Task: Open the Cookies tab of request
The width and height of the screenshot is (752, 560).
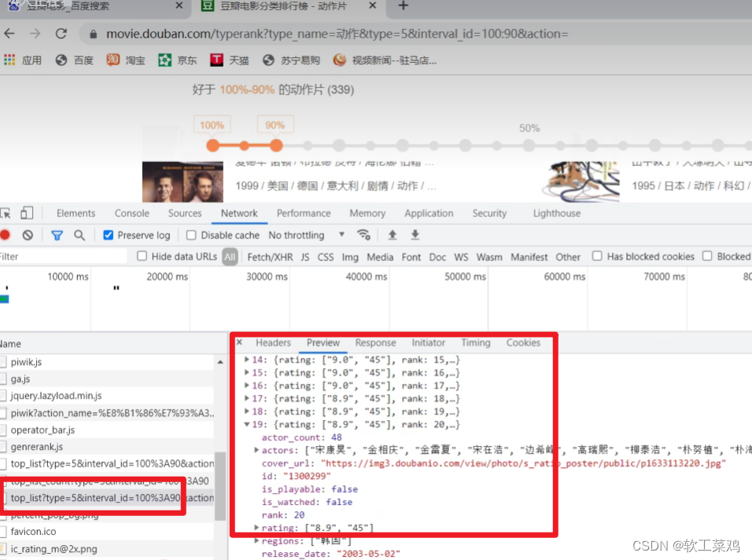Action: pos(523,343)
